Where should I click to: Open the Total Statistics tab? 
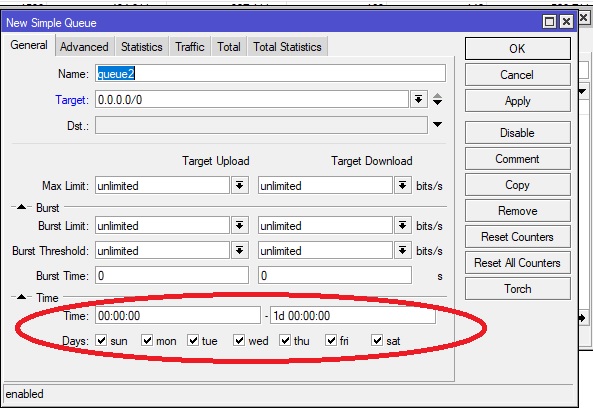287,46
